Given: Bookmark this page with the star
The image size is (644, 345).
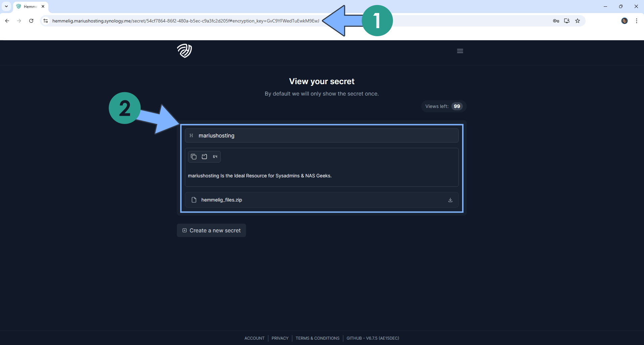Looking at the screenshot, I should click(x=578, y=21).
